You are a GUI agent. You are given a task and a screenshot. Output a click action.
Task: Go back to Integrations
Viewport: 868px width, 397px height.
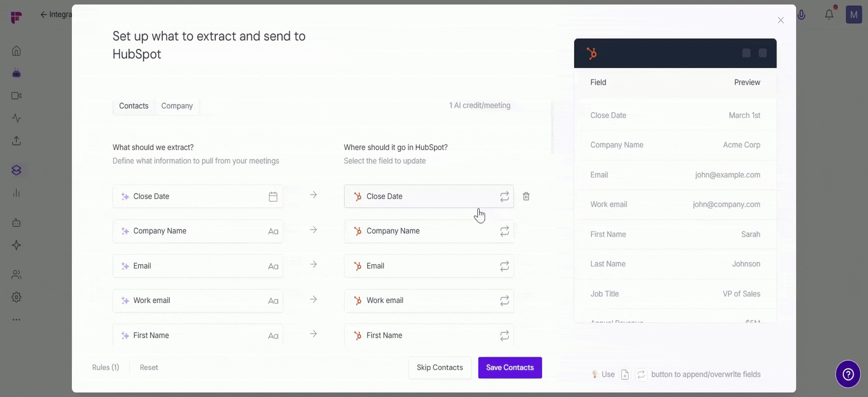click(x=56, y=14)
